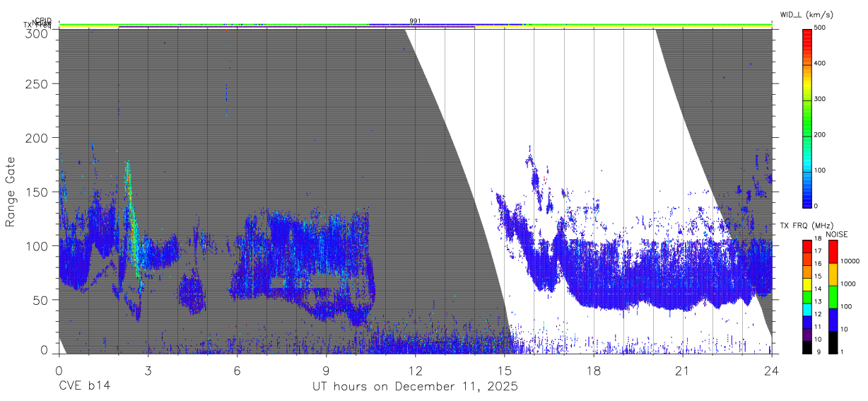This screenshot has height=401, width=868.
Task: Click the '100' label in NOISE legend
Action: click(846, 306)
